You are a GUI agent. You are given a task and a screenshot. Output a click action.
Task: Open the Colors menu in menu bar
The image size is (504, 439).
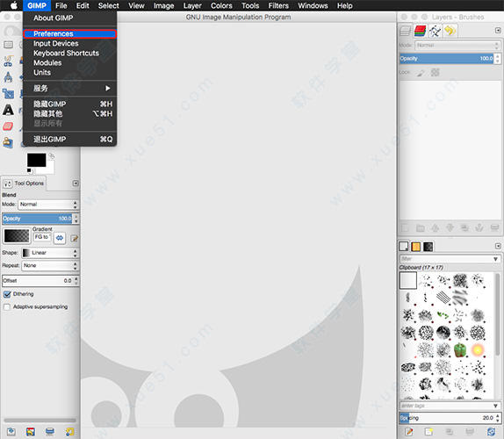coord(221,6)
